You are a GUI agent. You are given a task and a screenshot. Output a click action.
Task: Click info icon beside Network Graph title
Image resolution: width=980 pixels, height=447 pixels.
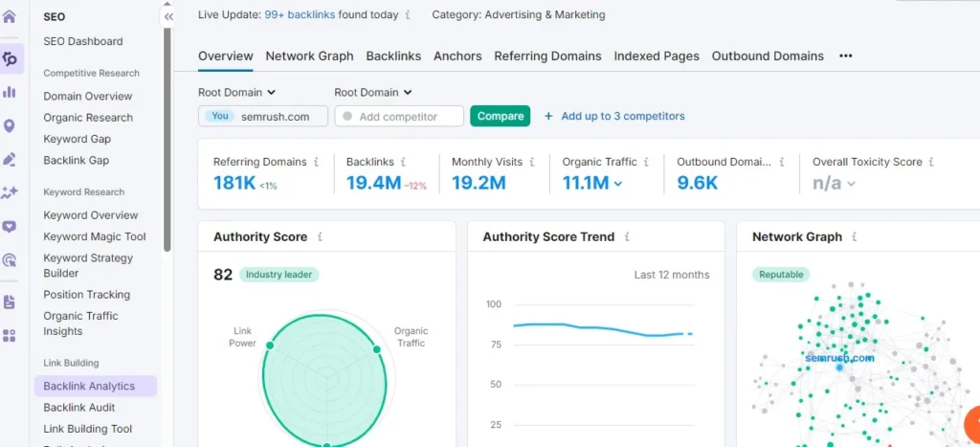pos(855,237)
